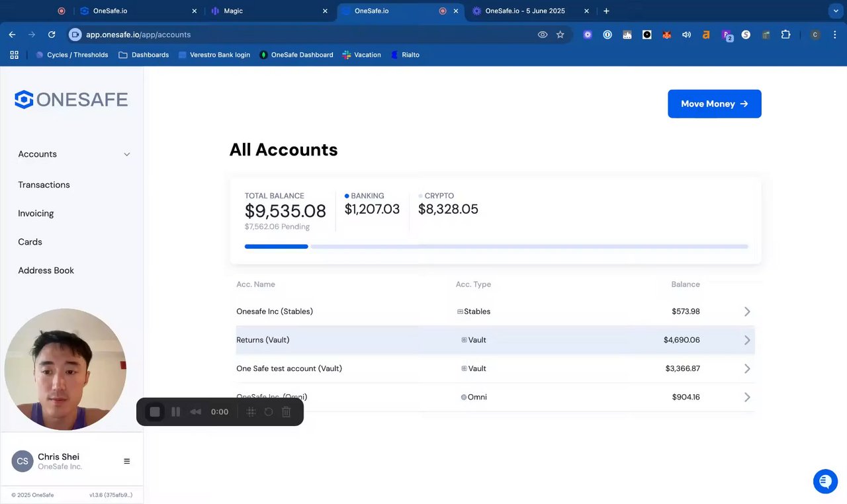Open Cards in the sidebar
Screen dimensions: 847x504
point(30,242)
